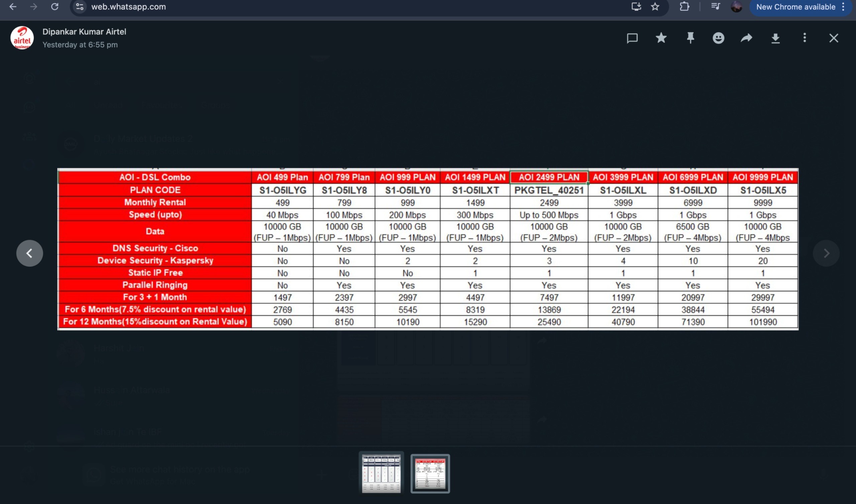Click the '300 Mbps' speed cell
This screenshot has width=856, height=504.
coord(475,215)
